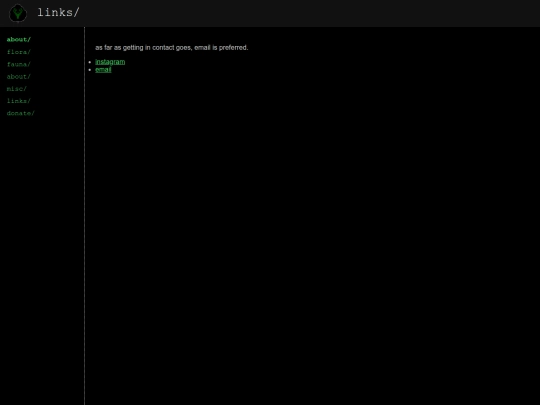Select links/ in the sidebar
The width and height of the screenshot is (540, 405).
[19, 101]
